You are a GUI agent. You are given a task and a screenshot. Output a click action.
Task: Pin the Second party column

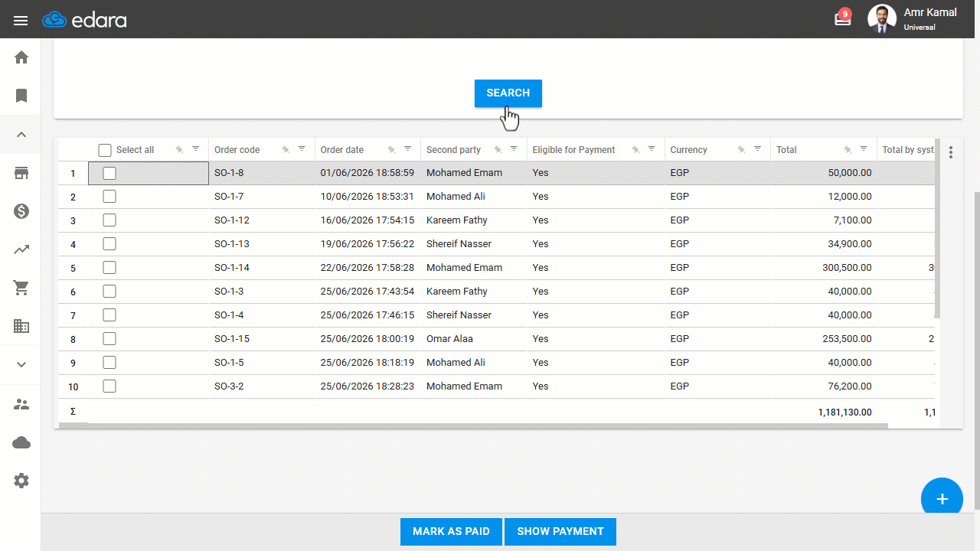click(498, 150)
